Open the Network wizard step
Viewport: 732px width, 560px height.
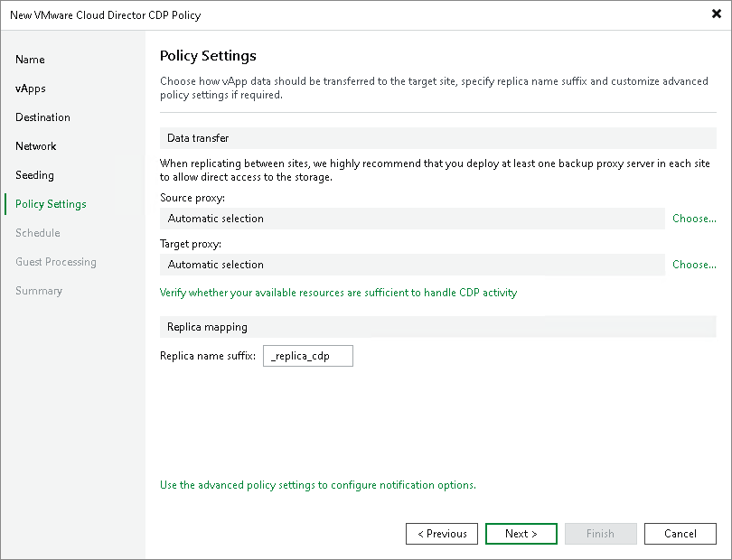point(35,146)
